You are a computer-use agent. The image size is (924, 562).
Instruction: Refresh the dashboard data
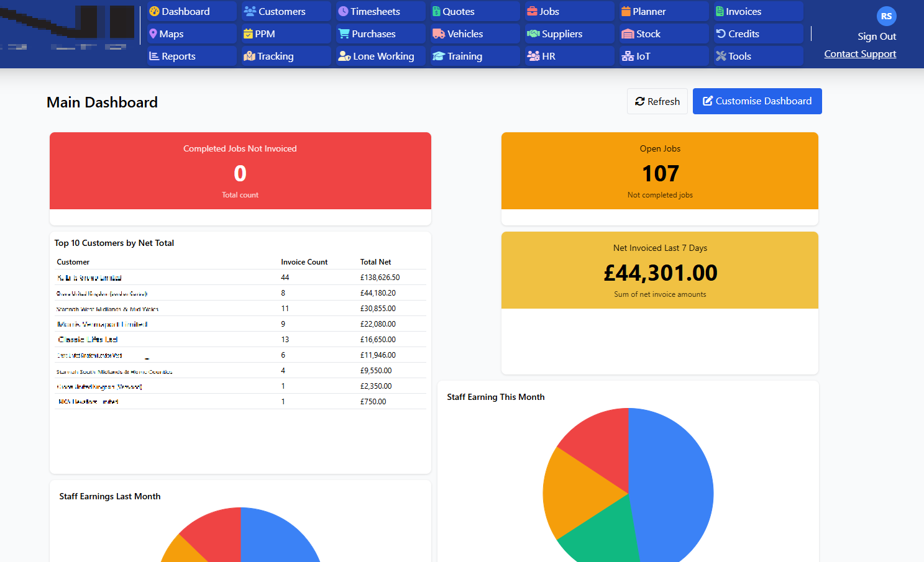click(657, 101)
